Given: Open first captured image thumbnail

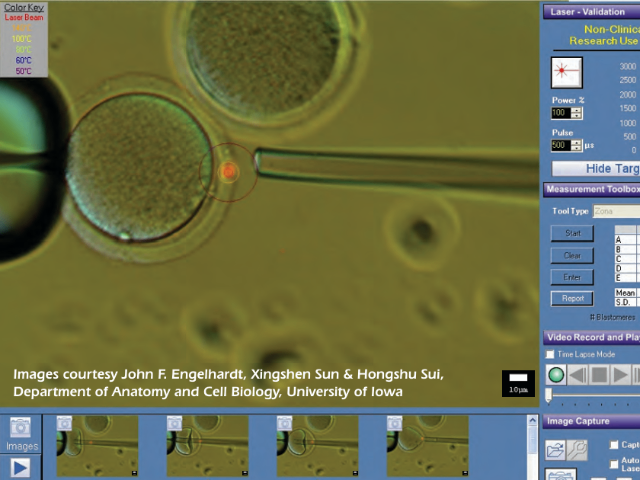Looking at the screenshot, I should pyautogui.click(x=97, y=446).
